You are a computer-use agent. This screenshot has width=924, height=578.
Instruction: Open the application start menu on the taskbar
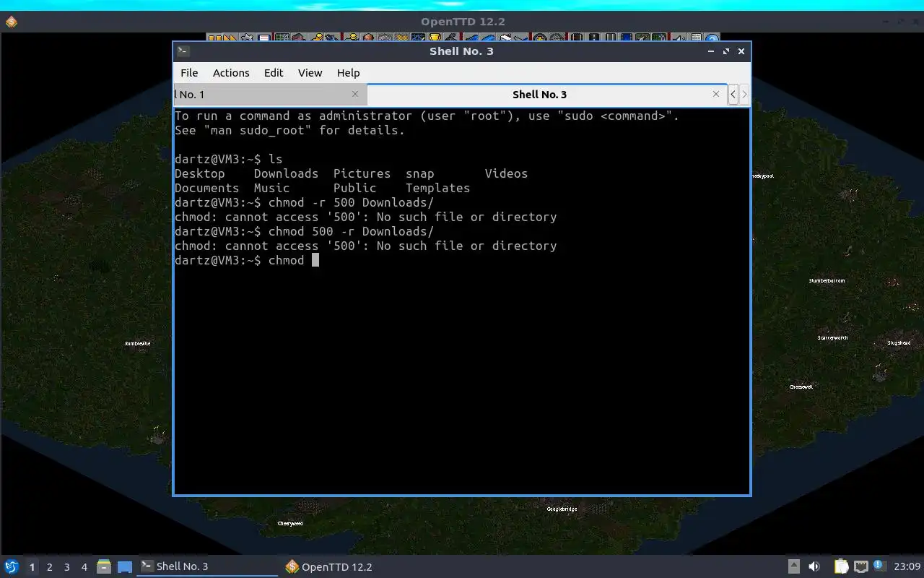coord(12,566)
